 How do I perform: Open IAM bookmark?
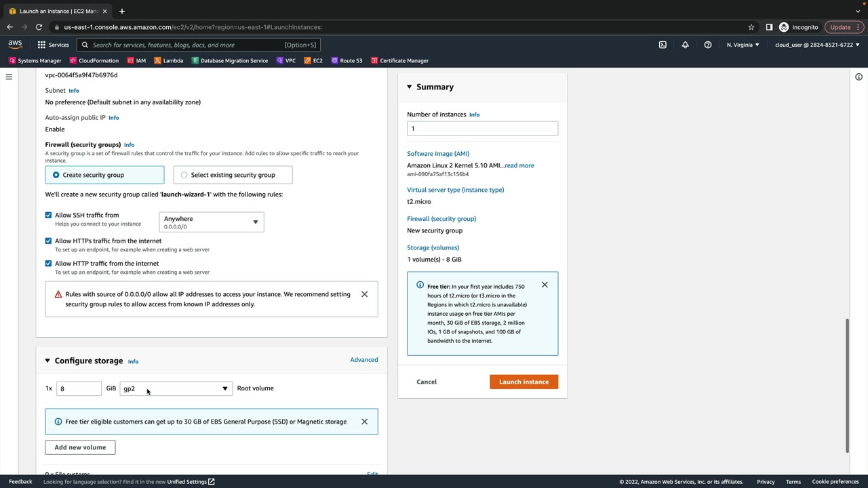(x=136, y=60)
